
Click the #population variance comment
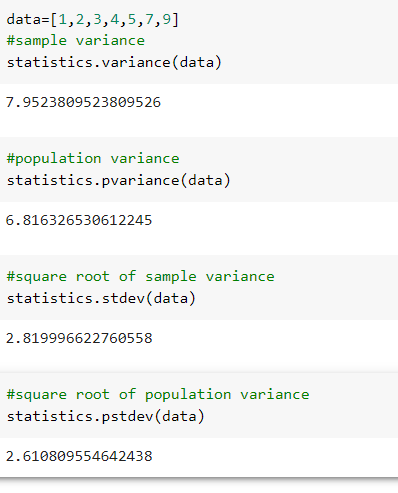[93, 159]
